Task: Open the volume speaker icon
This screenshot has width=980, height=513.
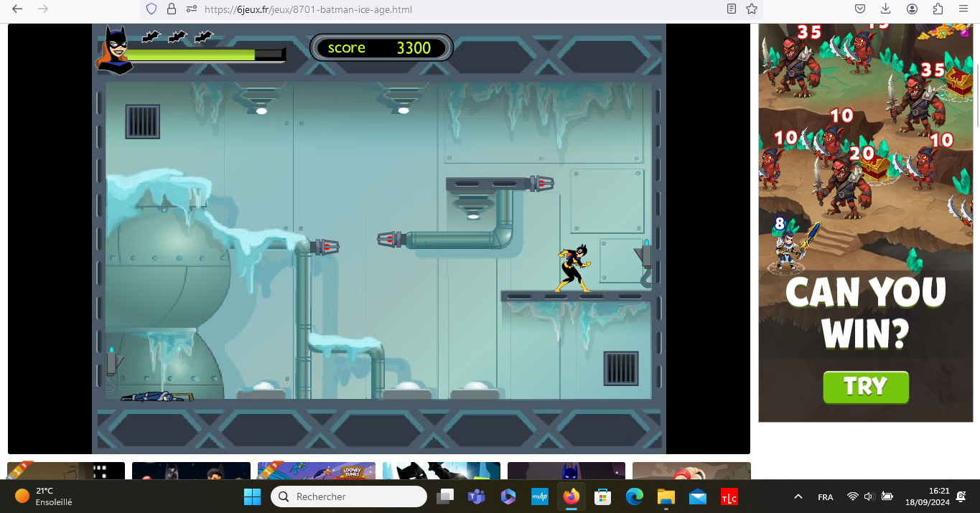Action: [869, 496]
